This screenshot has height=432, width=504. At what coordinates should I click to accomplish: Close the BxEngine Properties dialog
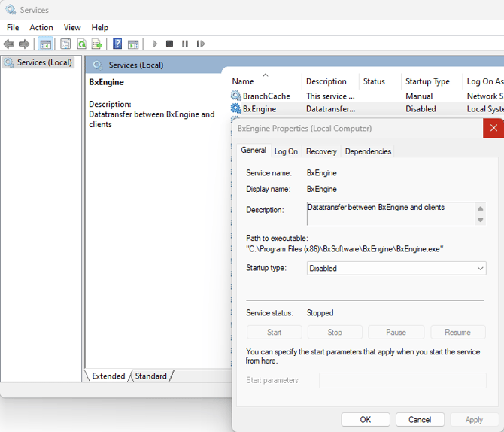pos(493,128)
